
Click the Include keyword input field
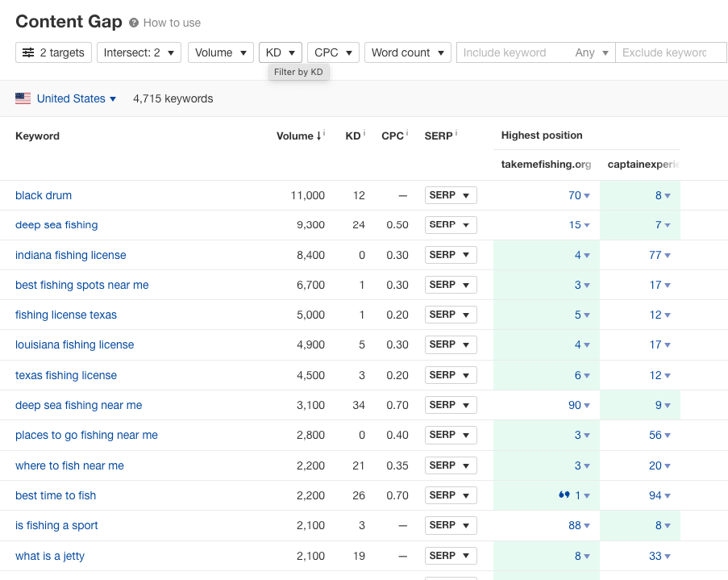pyautogui.click(x=514, y=52)
